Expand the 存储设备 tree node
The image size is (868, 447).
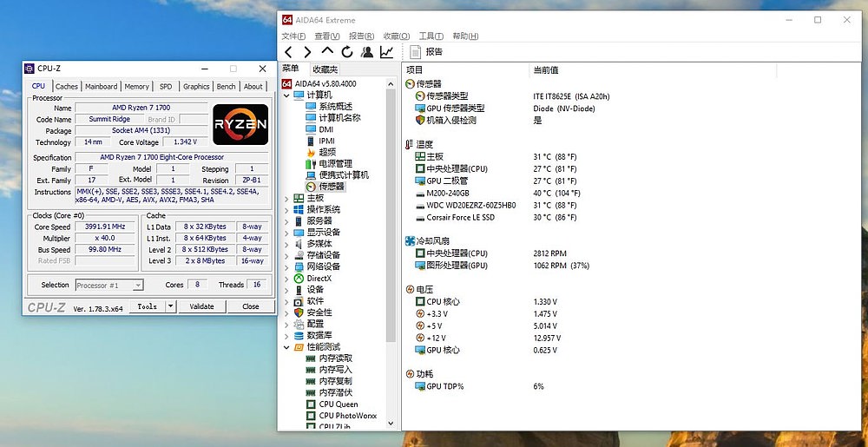click(x=286, y=255)
